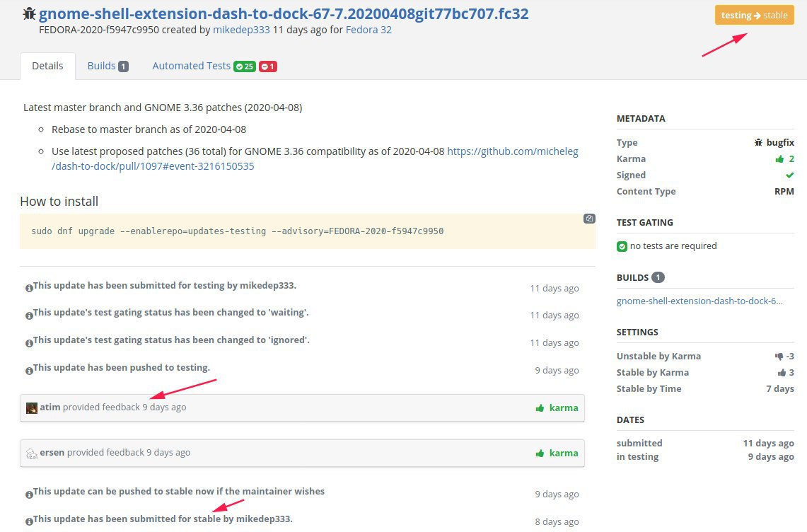Image resolution: width=807 pixels, height=532 pixels.
Task: Switch to the Details tab
Action: [47, 66]
